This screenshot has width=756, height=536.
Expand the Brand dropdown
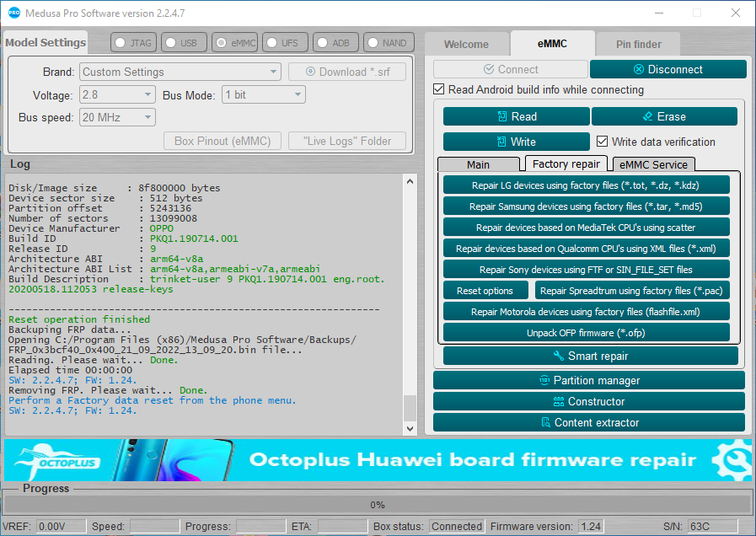point(180,72)
